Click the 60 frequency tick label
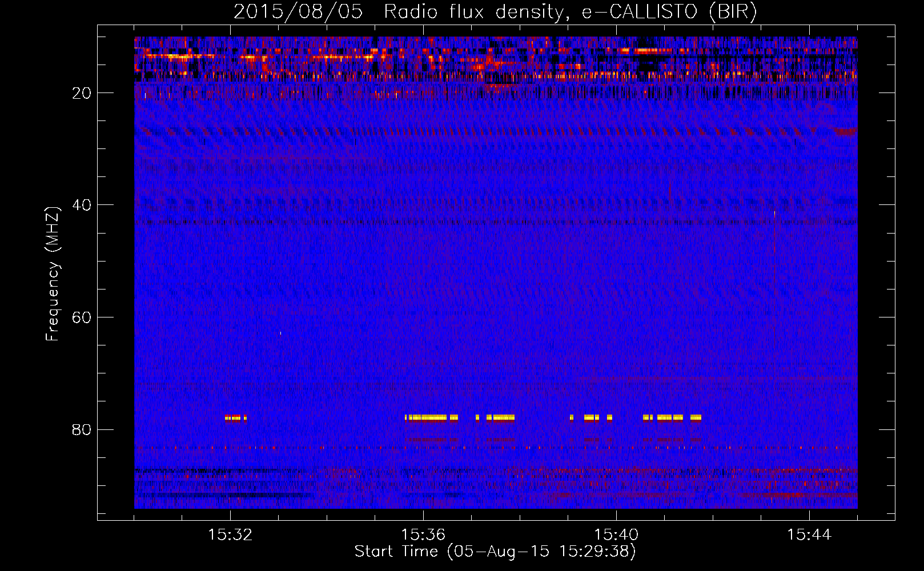Image resolution: width=924 pixels, height=571 pixels. click(82, 317)
